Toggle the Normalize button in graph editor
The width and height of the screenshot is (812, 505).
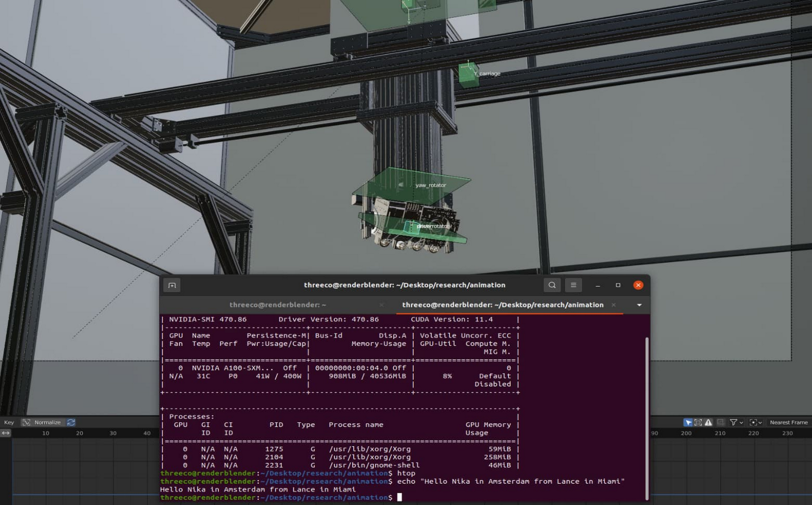point(42,422)
